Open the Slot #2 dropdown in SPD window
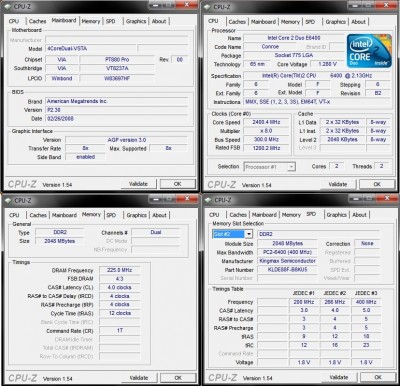 tap(249, 234)
